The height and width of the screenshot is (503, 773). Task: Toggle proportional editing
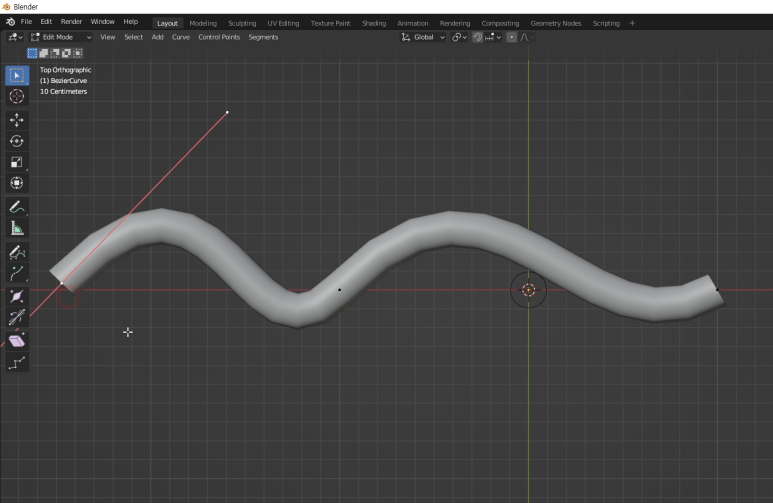512,37
